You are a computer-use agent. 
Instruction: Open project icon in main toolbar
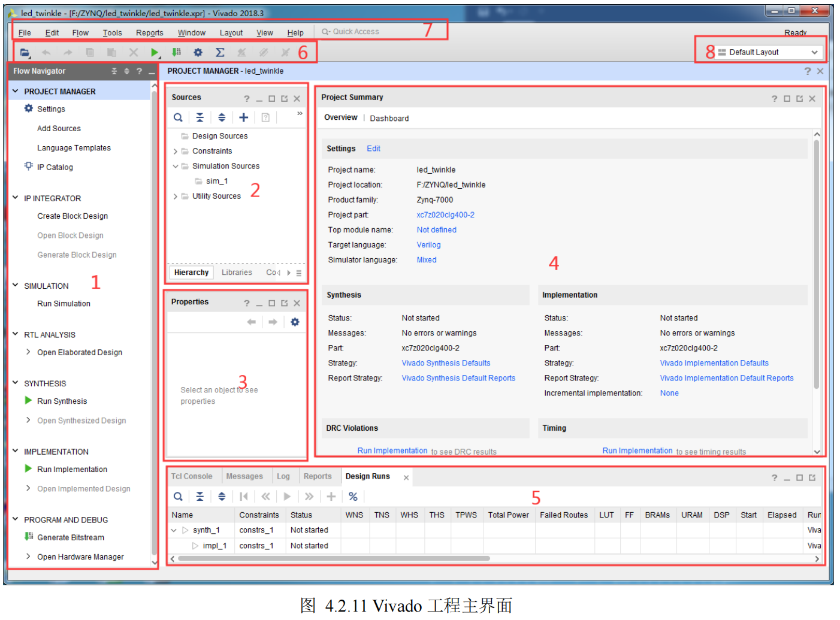pyautogui.click(x=25, y=53)
